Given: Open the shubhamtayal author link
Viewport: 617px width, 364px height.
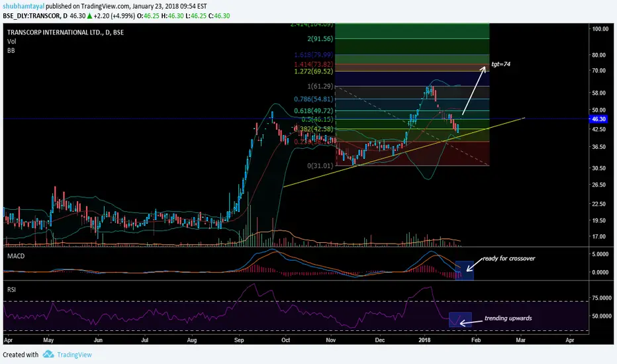Looking at the screenshot, I should click(24, 7).
